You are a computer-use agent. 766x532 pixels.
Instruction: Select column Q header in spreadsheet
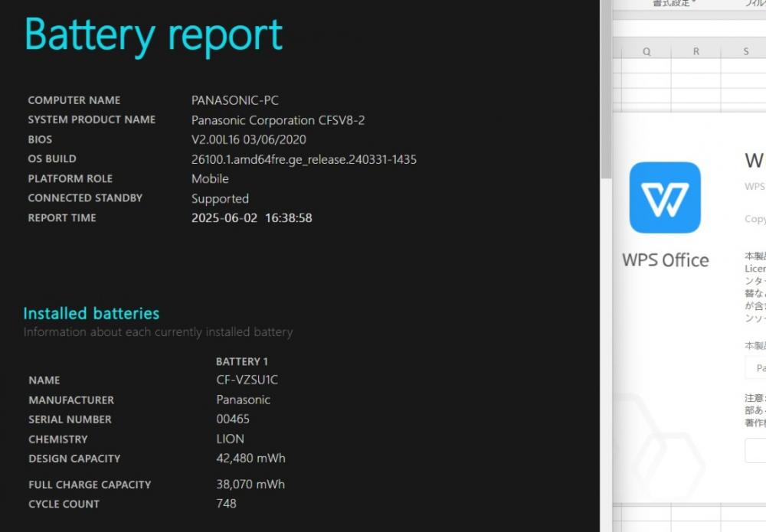coord(647,51)
